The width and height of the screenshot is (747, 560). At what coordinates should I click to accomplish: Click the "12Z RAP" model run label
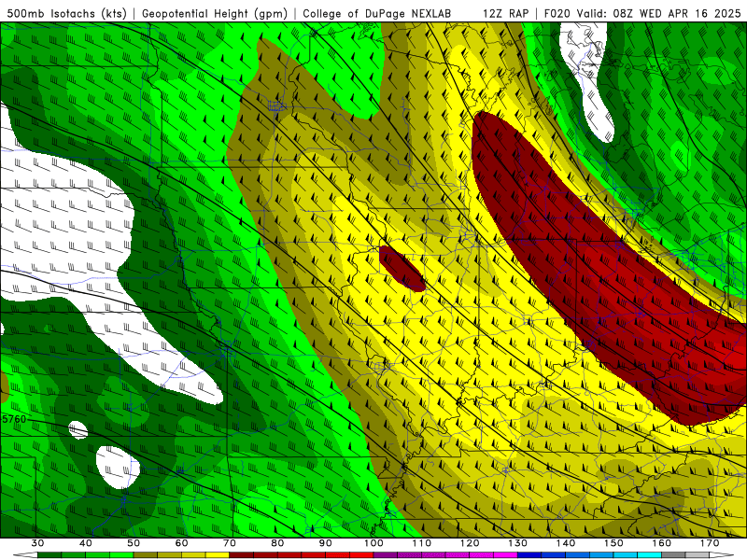pyautogui.click(x=505, y=13)
